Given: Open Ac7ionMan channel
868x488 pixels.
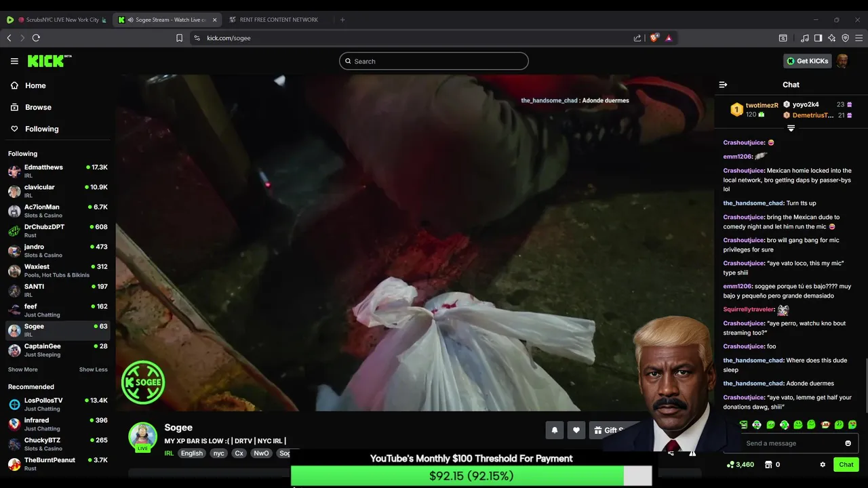Looking at the screenshot, I should coord(58,211).
